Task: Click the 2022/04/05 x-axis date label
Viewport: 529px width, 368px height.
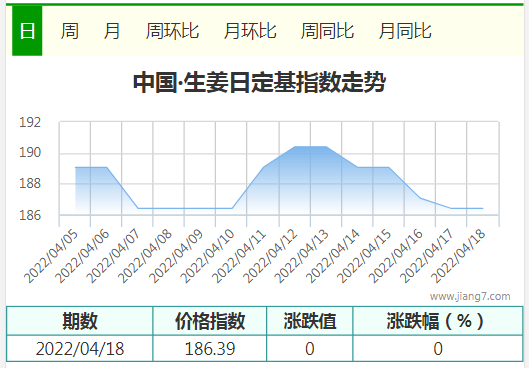Action: coord(51,256)
